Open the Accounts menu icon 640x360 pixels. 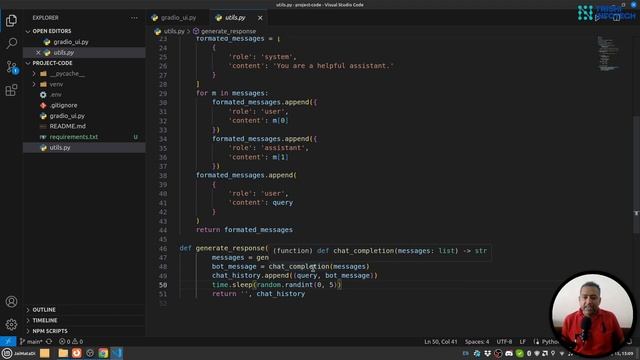click(x=11, y=302)
